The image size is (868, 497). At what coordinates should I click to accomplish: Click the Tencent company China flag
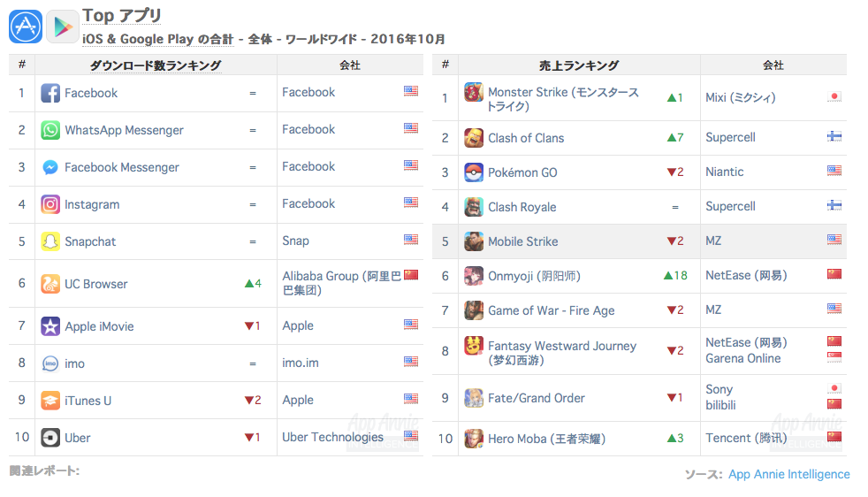pyautogui.click(x=834, y=437)
